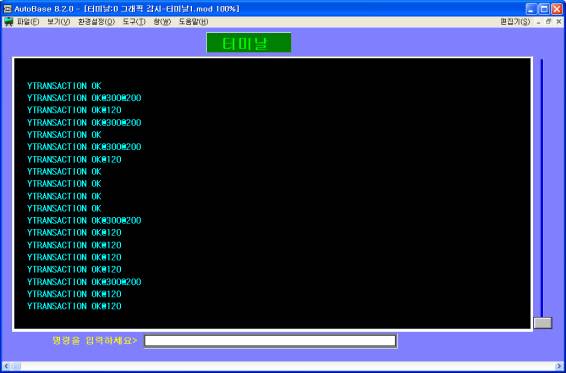566x373 pixels.
Task: Open the 창(W) menu
Action: tap(162, 22)
